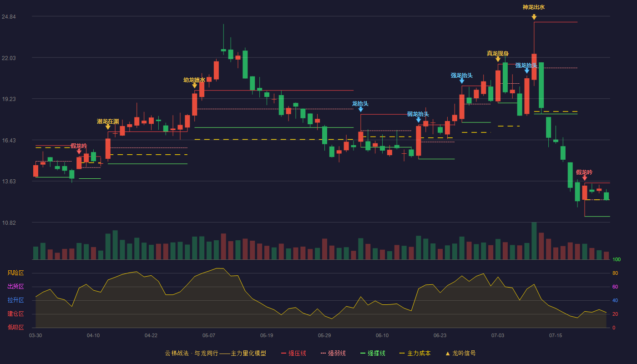Click the 07-15 date label
637x364 pixels.
click(x=556, y=335)
